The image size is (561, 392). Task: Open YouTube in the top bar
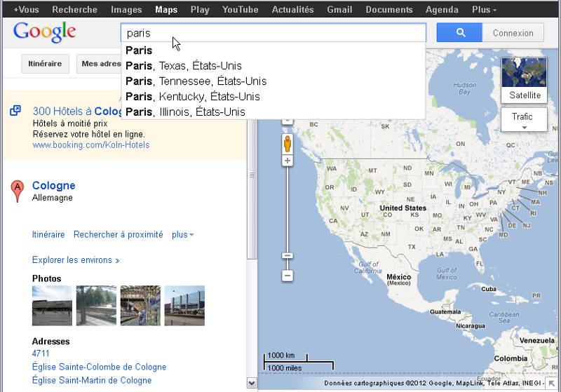(x=240, y=10)
